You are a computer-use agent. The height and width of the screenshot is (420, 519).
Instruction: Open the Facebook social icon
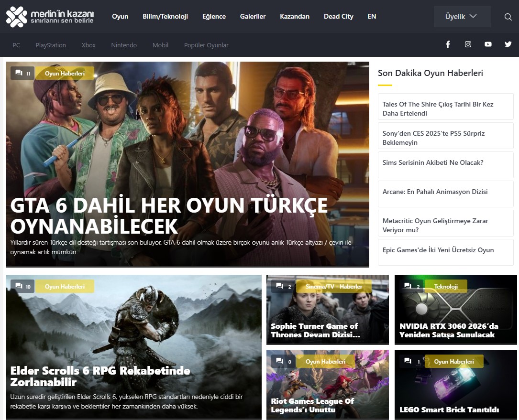click(x=448, y=44)
